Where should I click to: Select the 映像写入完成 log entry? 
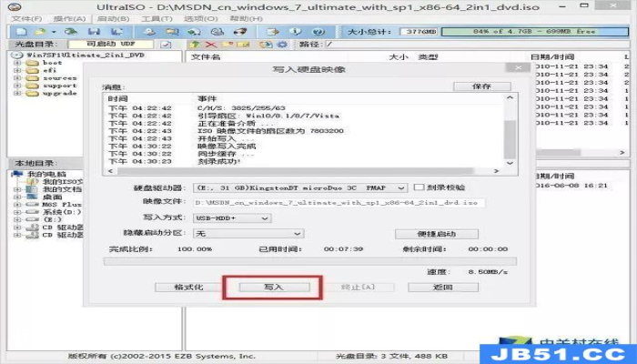tap(227, 147)
